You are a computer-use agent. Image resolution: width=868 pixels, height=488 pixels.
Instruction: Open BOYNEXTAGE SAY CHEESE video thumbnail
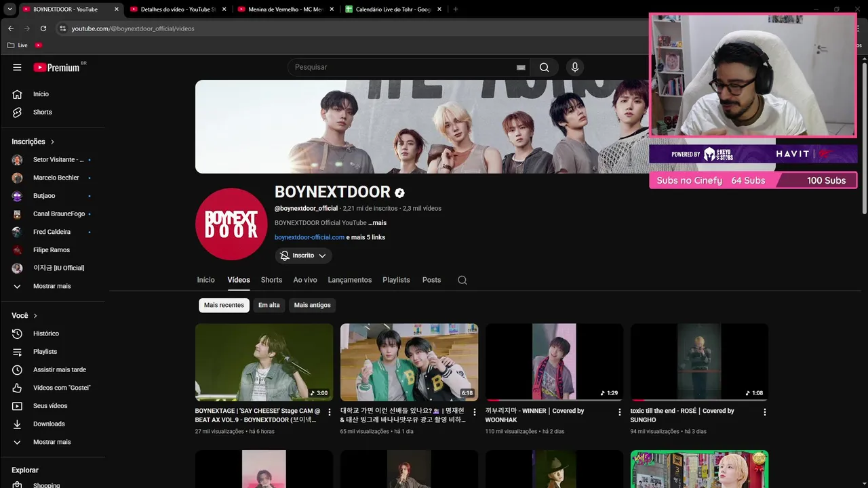tap(264, 362)
